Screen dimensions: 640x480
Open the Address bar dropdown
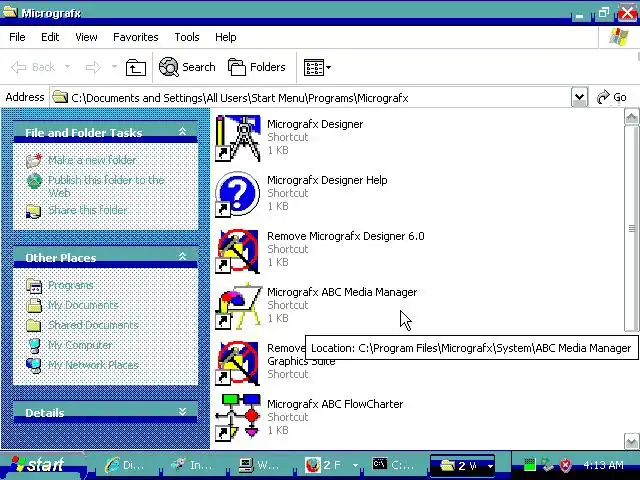[579, 97]
